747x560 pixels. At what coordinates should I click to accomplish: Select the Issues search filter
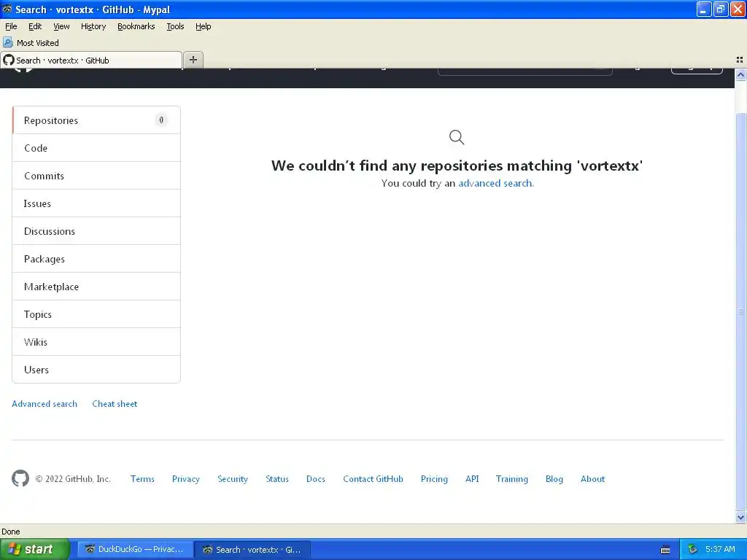point(96,203)
